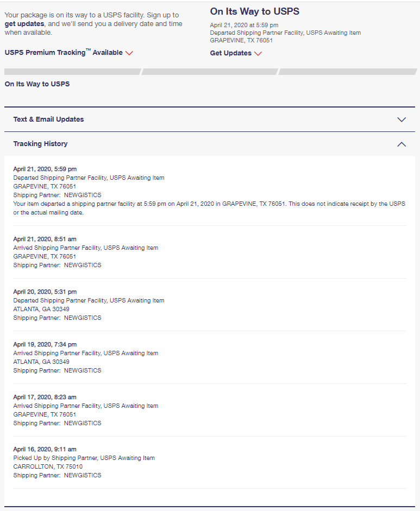This screenshot has height=511, width=420.
Task: Expand the Text & Email Updates section title
Action: pyautogui.click(x=48, y=119)
